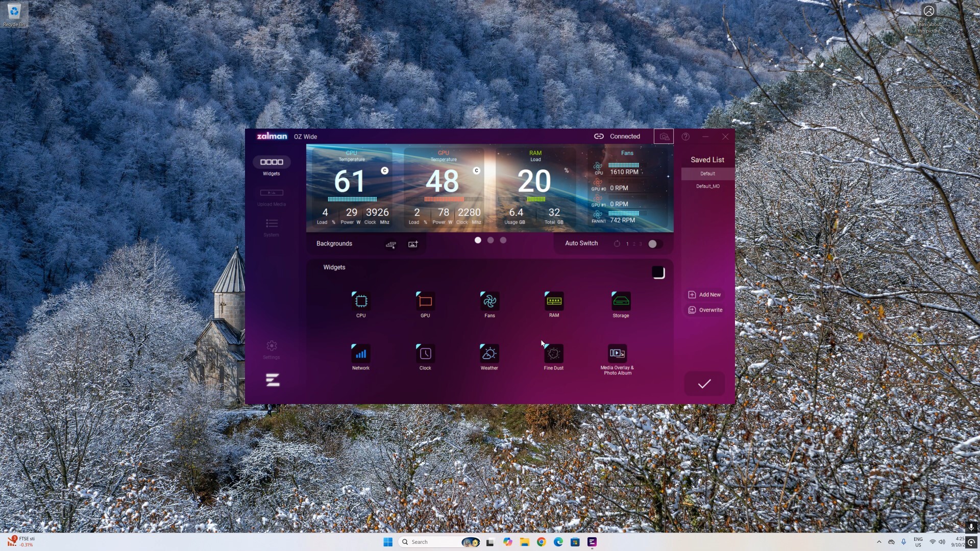980x551 pixels.
Task: Select Default_MO in Saved List
Action: click(x=707, y=186)
